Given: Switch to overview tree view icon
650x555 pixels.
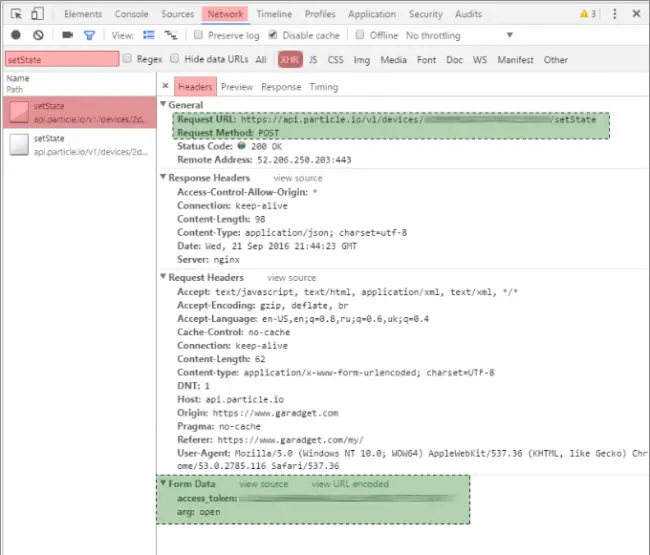Looking at the screenshot, I should [171, 35].
